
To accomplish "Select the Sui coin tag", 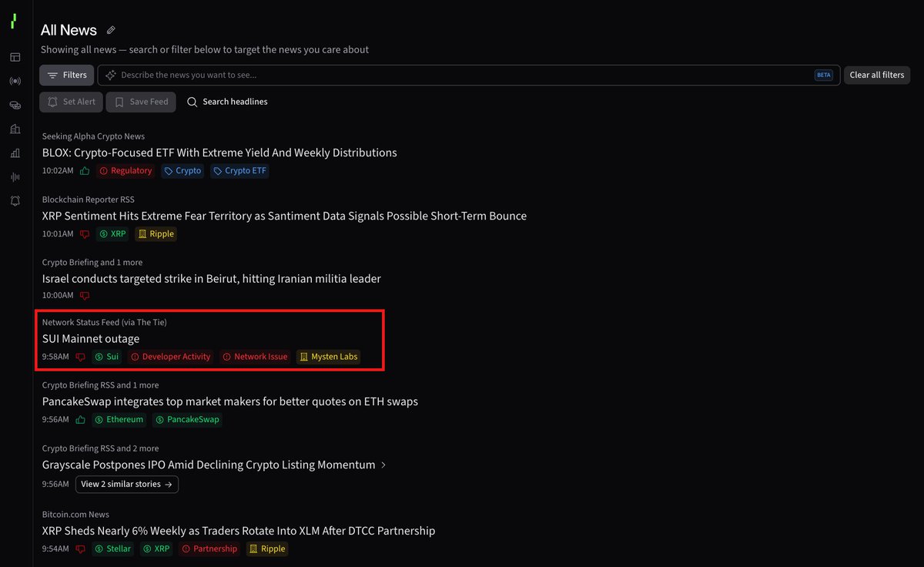I will coord(107,357).
